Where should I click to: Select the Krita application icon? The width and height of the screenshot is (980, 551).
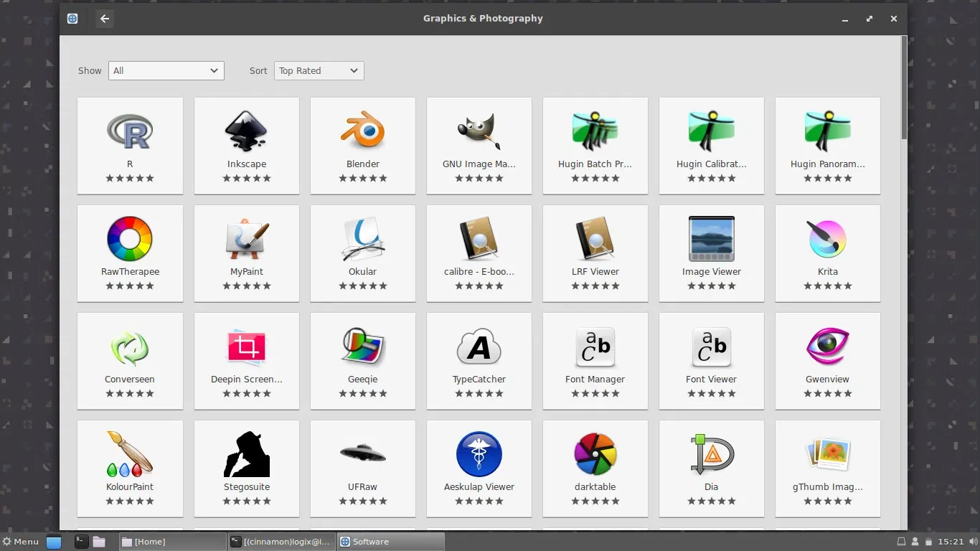tap(828, 239)
